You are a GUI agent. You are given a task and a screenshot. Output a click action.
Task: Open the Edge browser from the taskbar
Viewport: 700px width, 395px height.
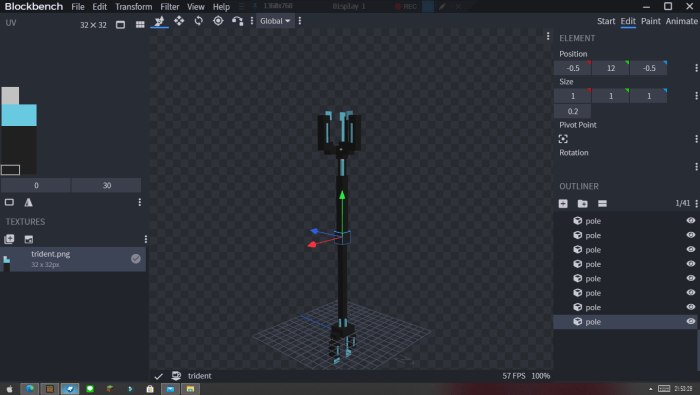[29, 389]
